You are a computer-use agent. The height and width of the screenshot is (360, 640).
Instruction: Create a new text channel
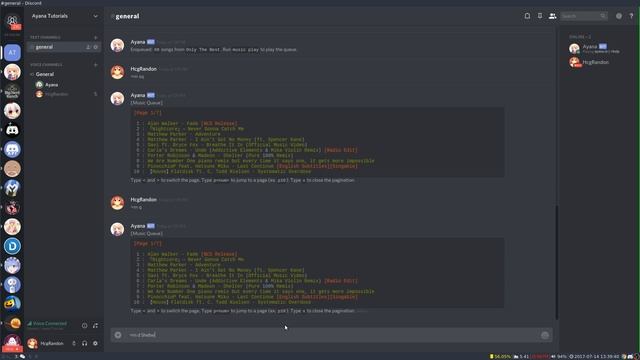click(x=96, y=37)
